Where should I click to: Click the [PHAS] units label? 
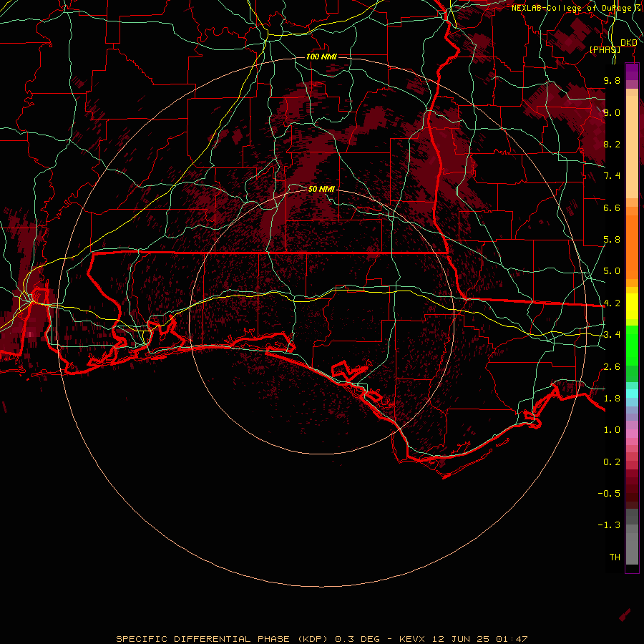pos(605,49)
